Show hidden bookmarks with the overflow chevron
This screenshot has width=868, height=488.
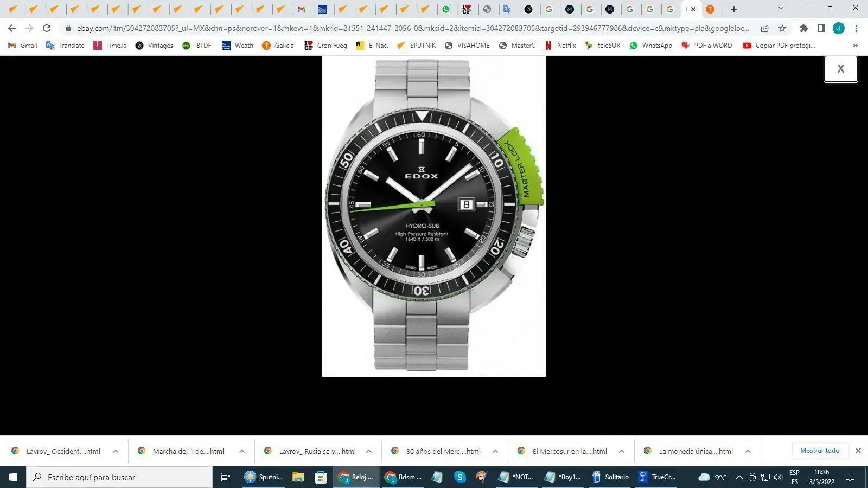[x=856, y=46]
